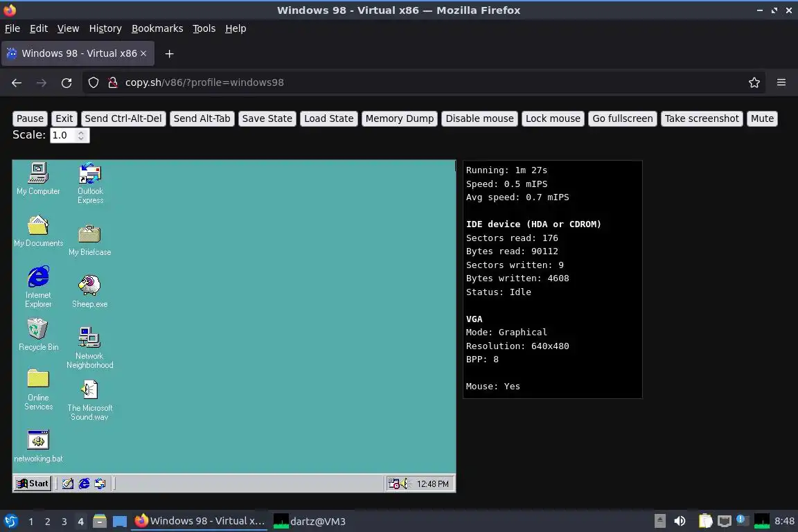Click Show Desktop in Quick Launch

pyautogui.click(x=68, y=484)
